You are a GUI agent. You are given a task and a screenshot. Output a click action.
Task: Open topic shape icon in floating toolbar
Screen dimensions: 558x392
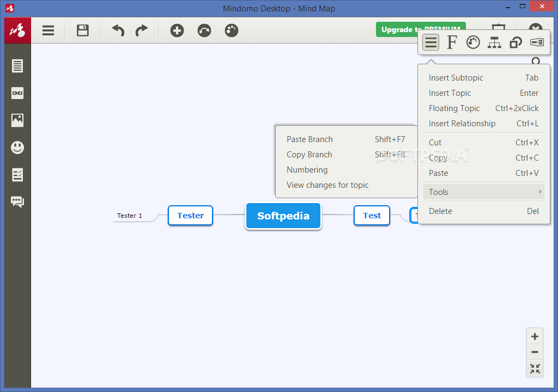tap(515, 42)
